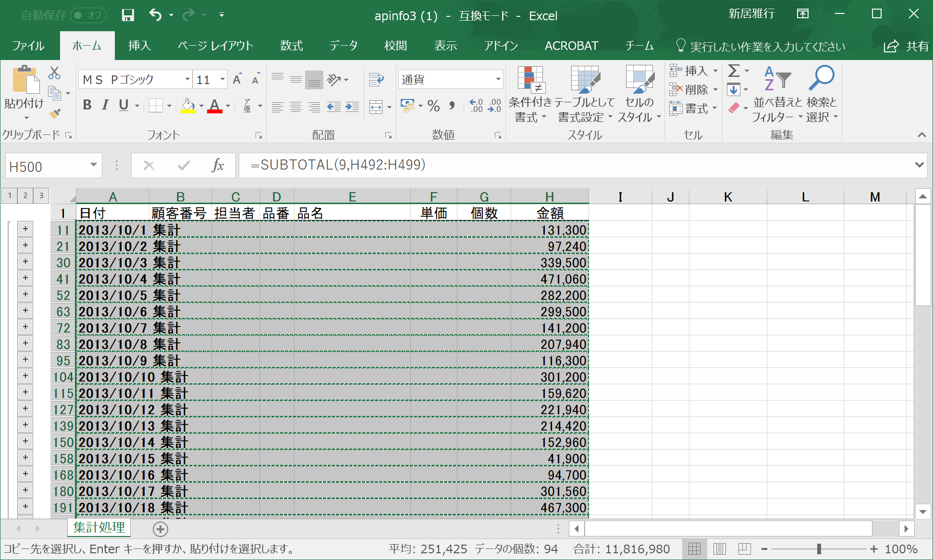Viewport: 933px width, 560px height.
Task: Open Conditional Formatting menu icon
Action: [x=530, y=79]
